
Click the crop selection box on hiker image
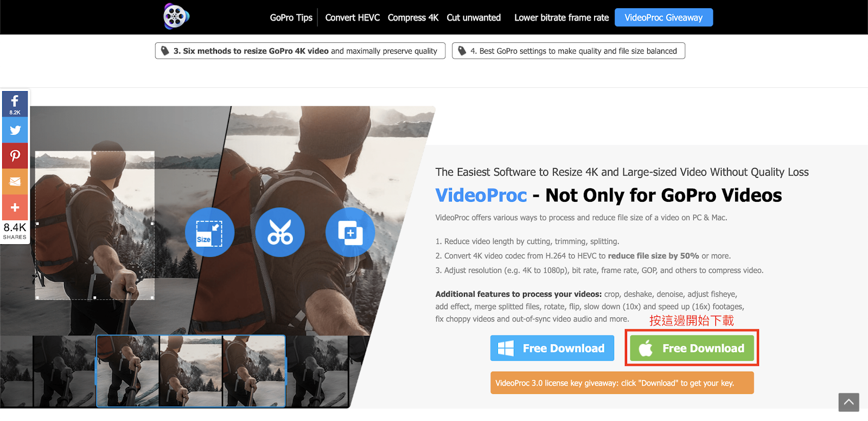pyautogui.click(x=95, y=225)
